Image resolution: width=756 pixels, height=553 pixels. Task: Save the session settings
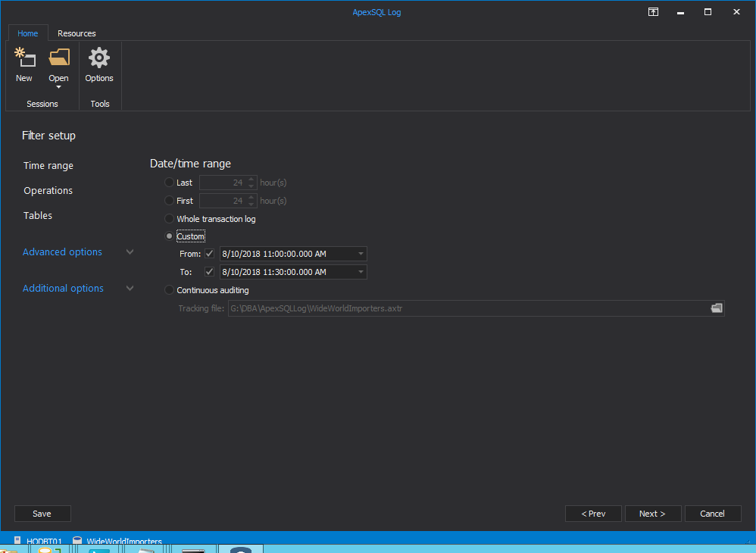[42, 514]
